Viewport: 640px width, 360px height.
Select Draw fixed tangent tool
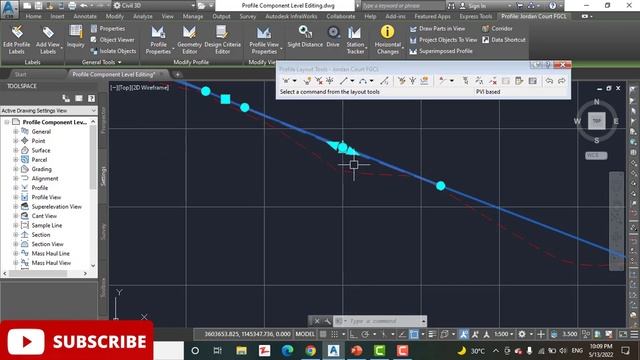click(x=344, y=81)
